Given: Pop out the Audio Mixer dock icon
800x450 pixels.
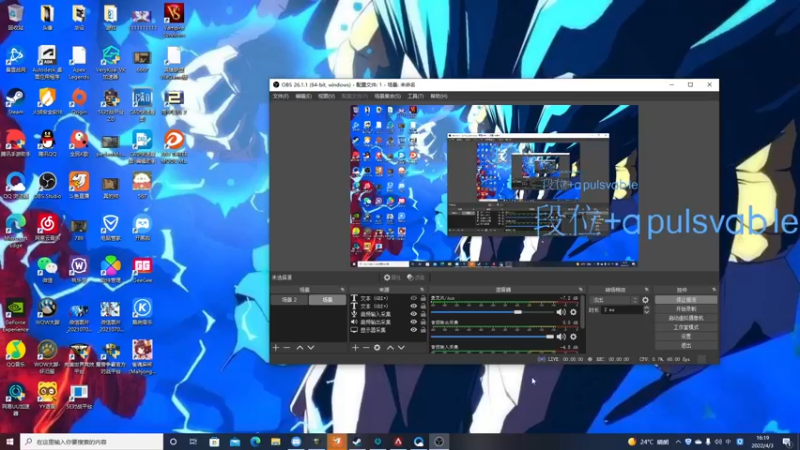Looking at the screenshot, I should (581, 289).
